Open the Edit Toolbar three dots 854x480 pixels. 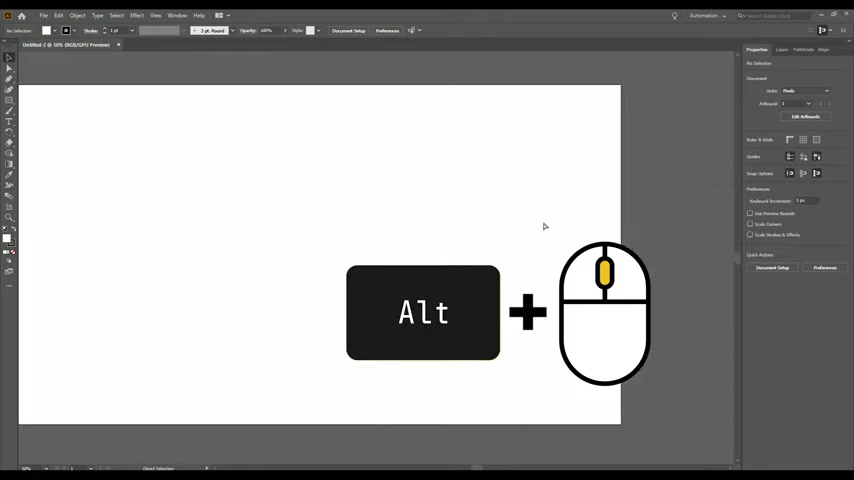point(9,285)
